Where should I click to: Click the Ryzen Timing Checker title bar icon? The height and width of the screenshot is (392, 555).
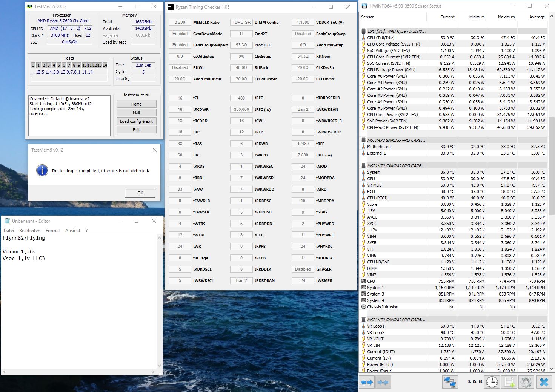(171, 7)
